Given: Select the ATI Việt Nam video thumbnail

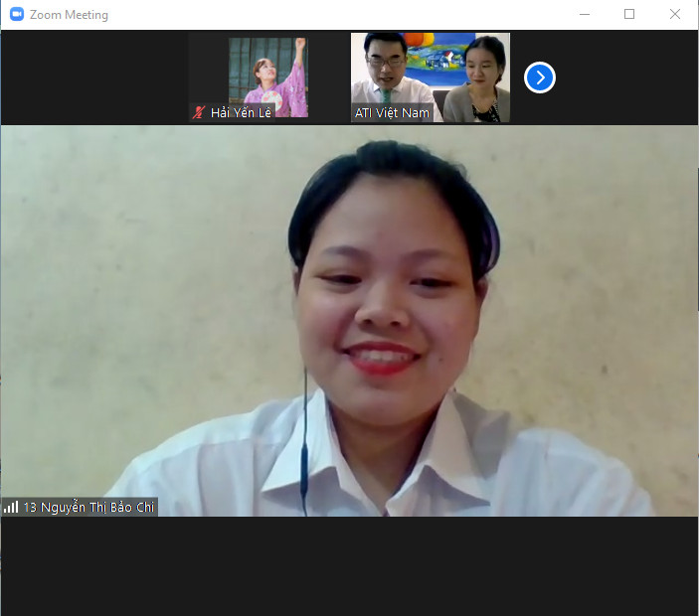Looking at the screenshot, I should tap(431, 77).
